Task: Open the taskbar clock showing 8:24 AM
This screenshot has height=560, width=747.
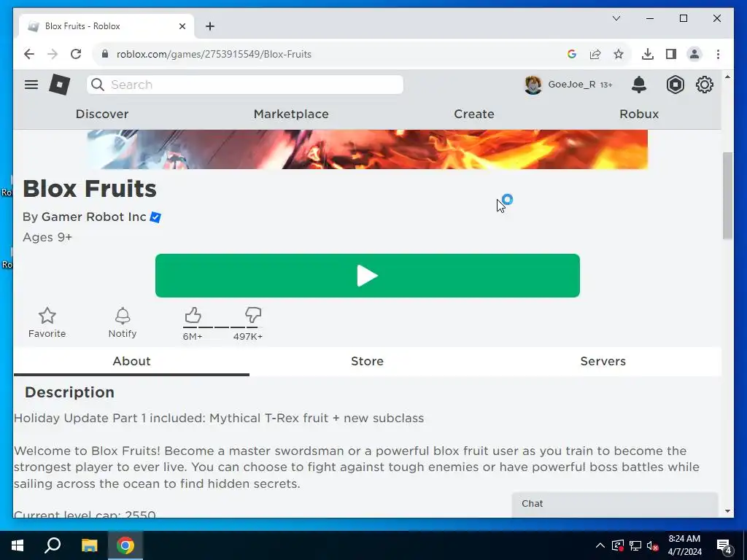Action: point(684,545)
